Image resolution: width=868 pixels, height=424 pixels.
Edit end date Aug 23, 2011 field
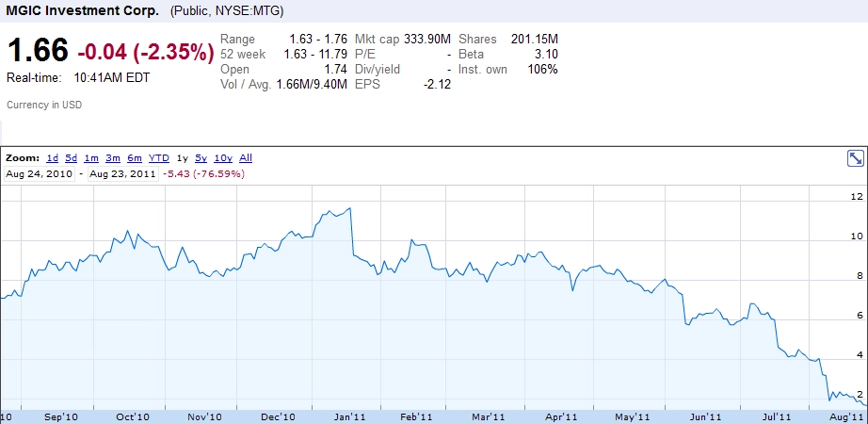[122, 173]
